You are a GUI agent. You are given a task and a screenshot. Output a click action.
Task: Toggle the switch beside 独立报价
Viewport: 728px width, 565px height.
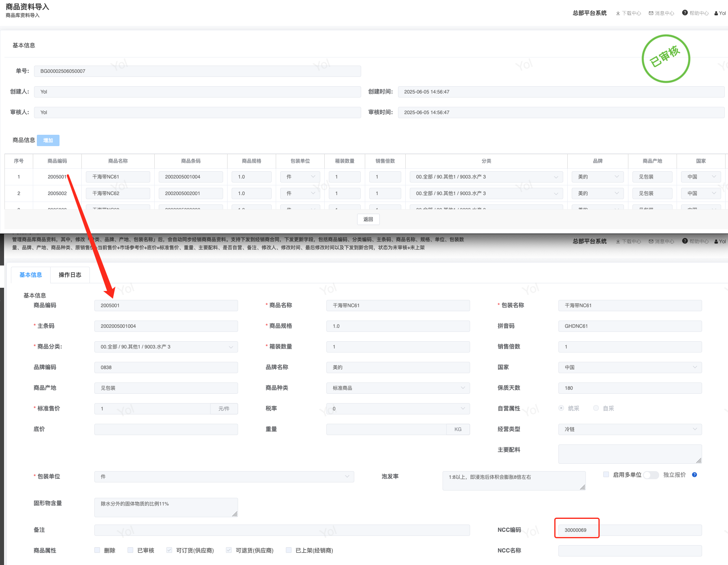651,475
